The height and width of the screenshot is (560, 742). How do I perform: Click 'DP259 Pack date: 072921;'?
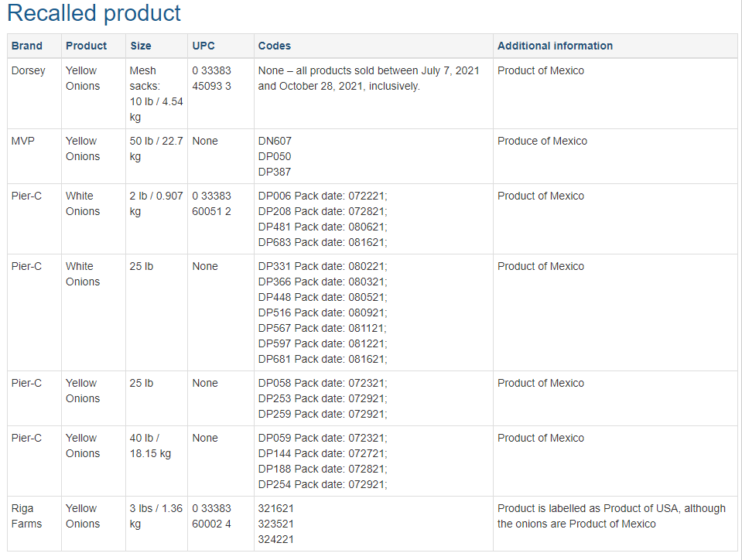[323, 415]
